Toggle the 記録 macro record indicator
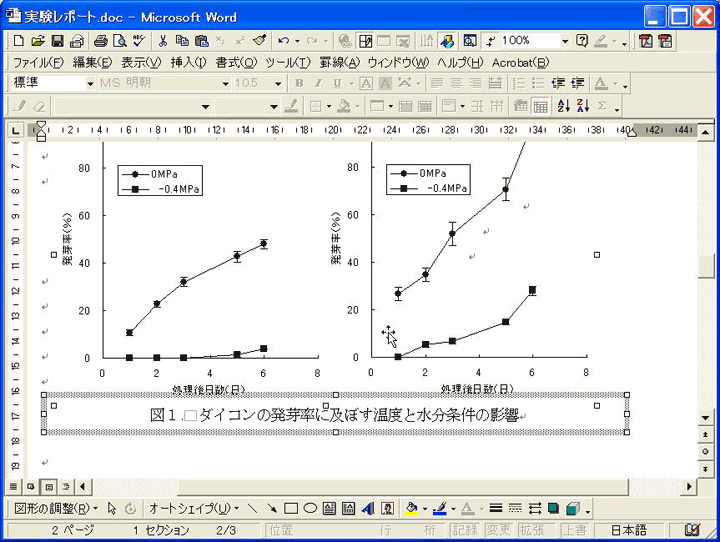 tap(463, 530)
